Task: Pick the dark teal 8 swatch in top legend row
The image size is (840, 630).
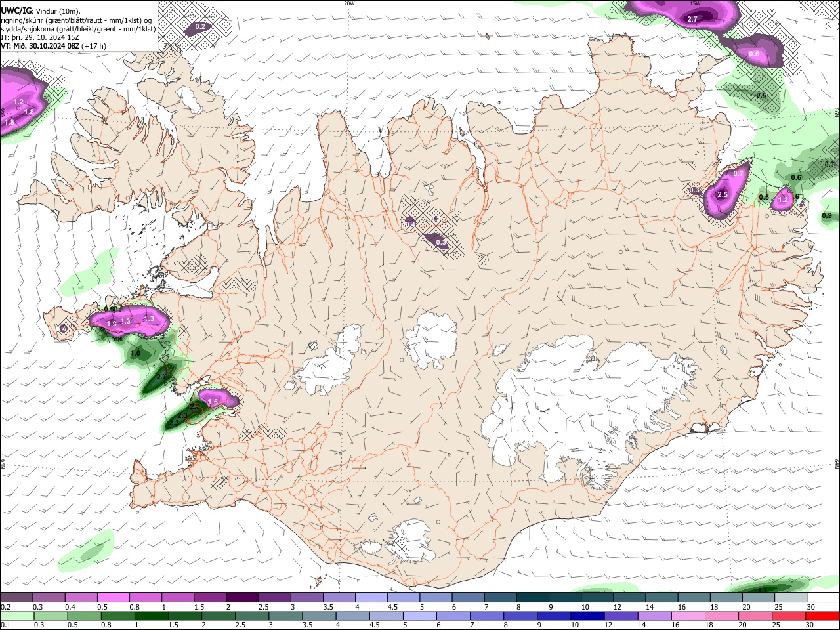Action: point(532,598)
